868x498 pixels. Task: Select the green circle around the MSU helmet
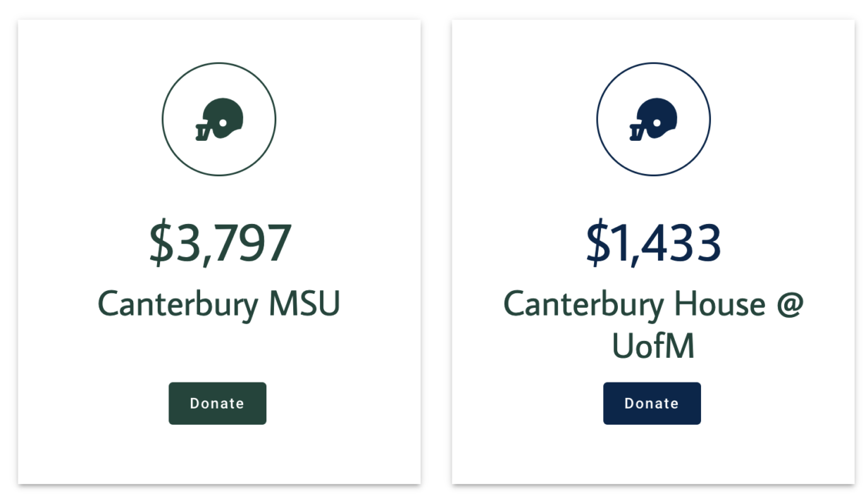coord(219,119)
